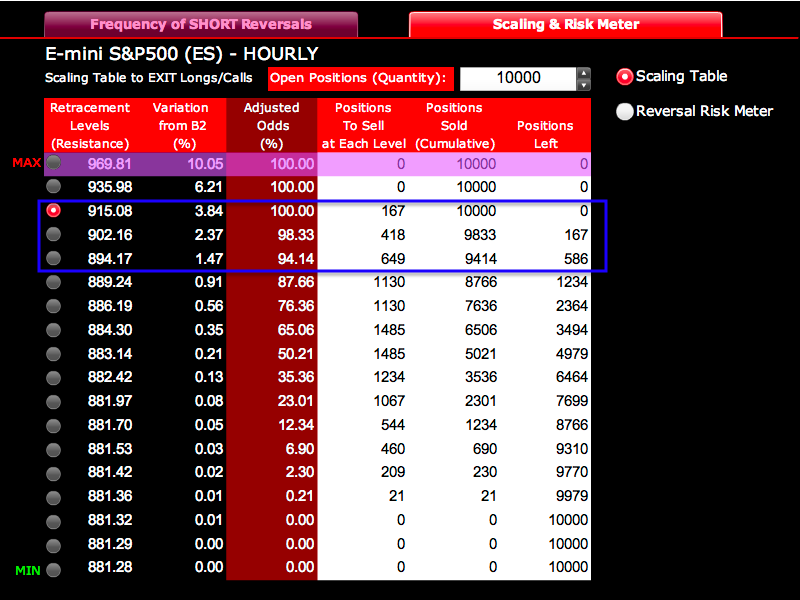
Task: Select the 969.81 MAX retracement level
Action: point(53,163)
